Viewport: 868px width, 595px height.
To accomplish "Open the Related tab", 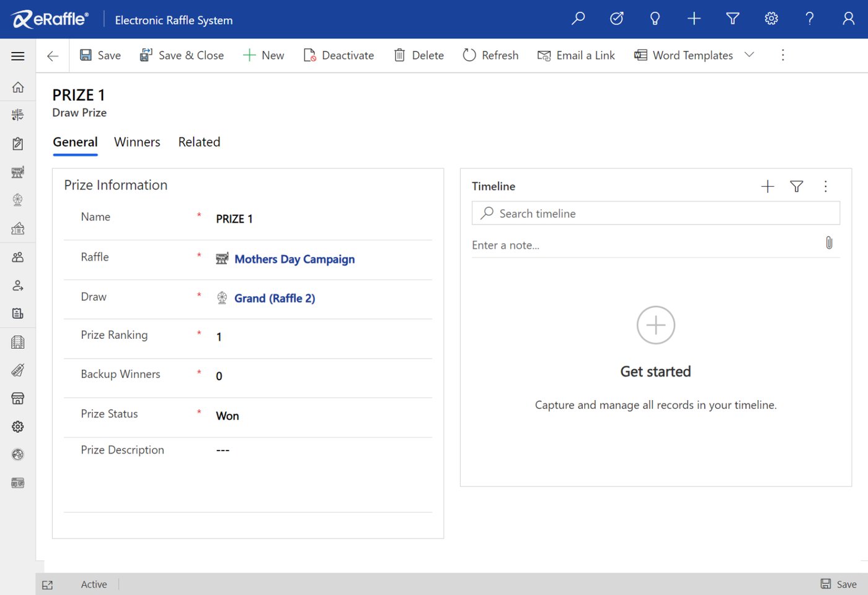I will coord(199,142).
